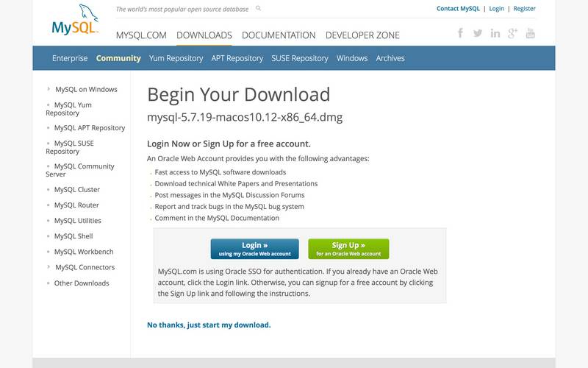Open Other Downloads sidebar link

pyautogui.click(x=82, y=283)
